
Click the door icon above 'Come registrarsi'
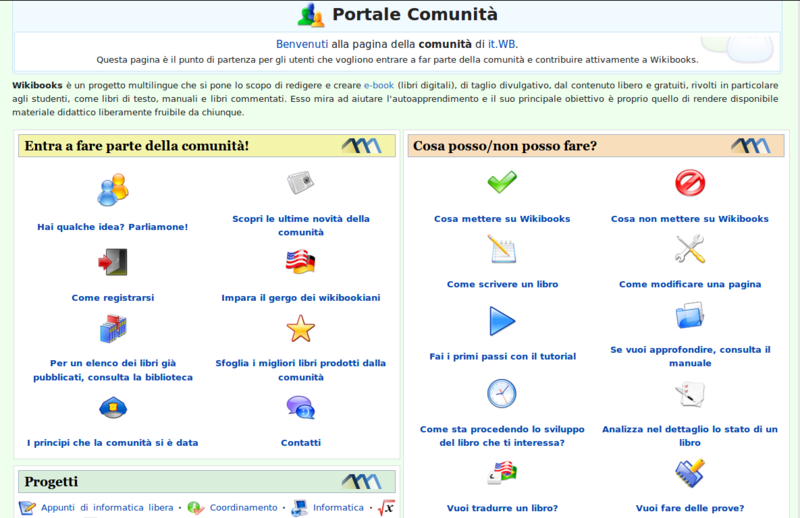[x=113, y=262]
